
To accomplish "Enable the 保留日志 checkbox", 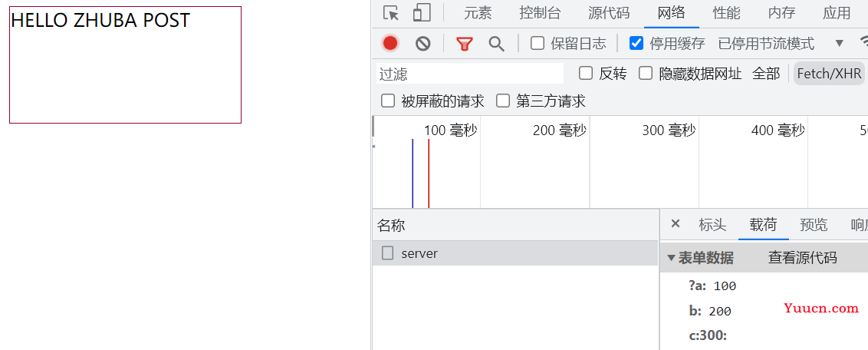I will [x=538, y=43].
